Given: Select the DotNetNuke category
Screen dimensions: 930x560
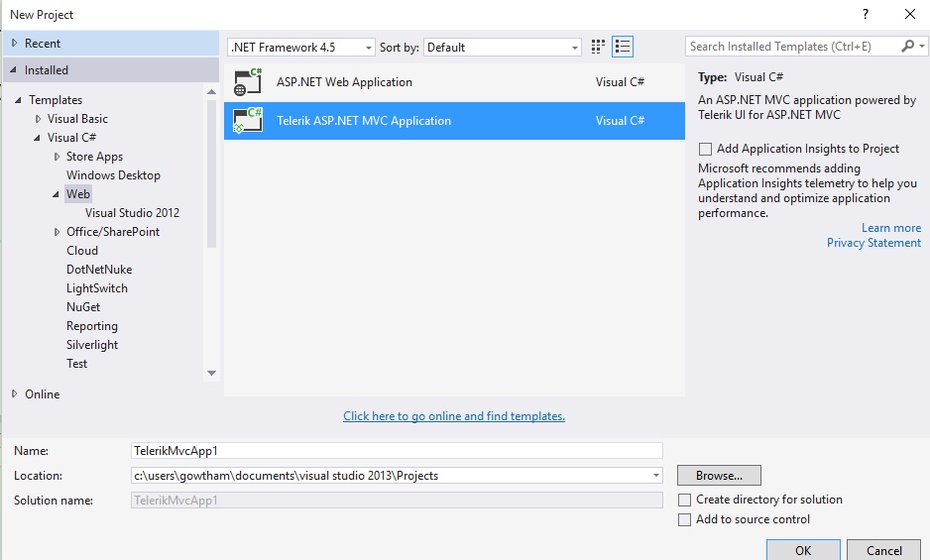Looking at the screenshot, I should [x=99, y=270].
